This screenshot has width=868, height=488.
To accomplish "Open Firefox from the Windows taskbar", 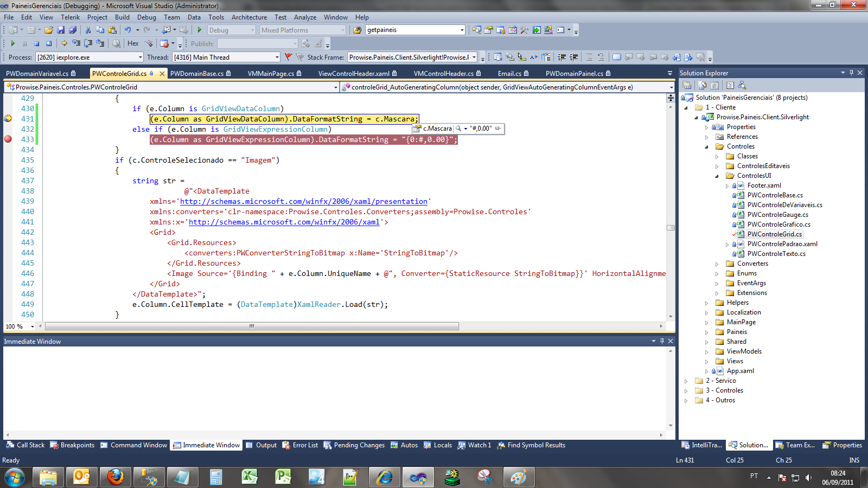I will 115,477.
